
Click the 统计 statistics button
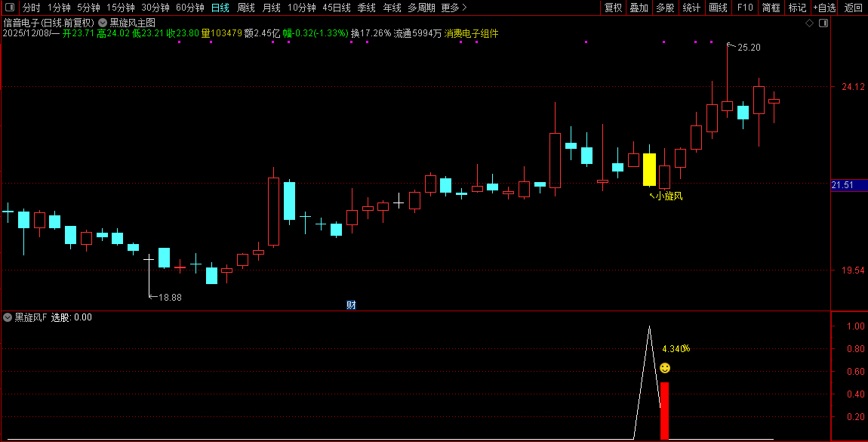click(691, 8)
